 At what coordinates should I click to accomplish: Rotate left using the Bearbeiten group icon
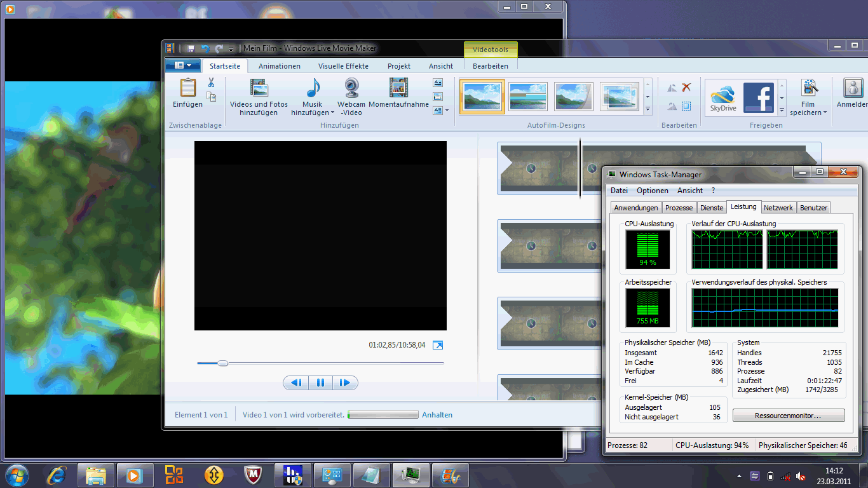tap(672, 88)
